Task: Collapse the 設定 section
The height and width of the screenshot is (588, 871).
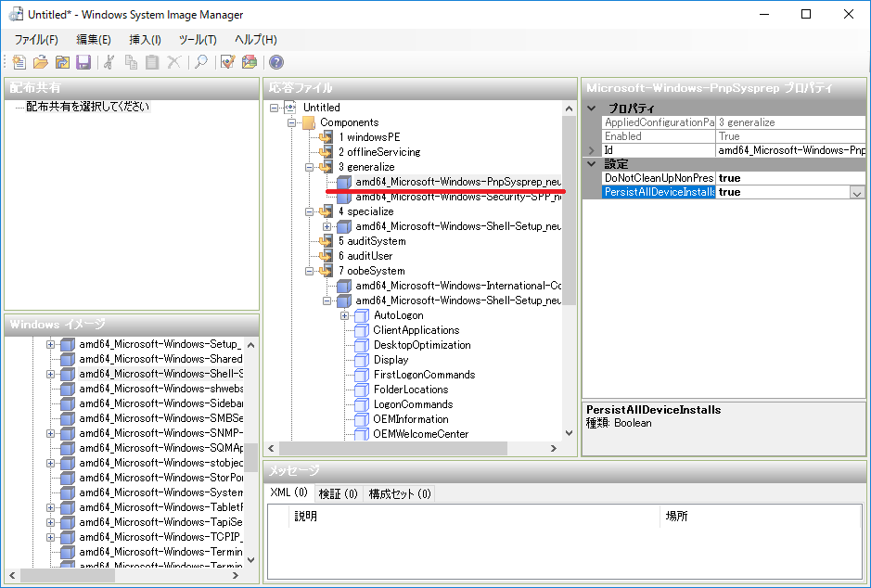Action: [592, 164]
